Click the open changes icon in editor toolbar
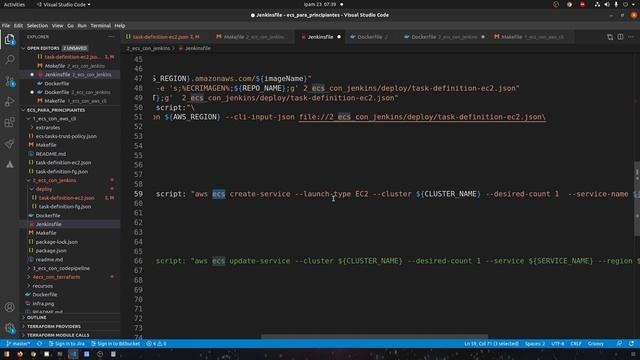 point(610,37)
